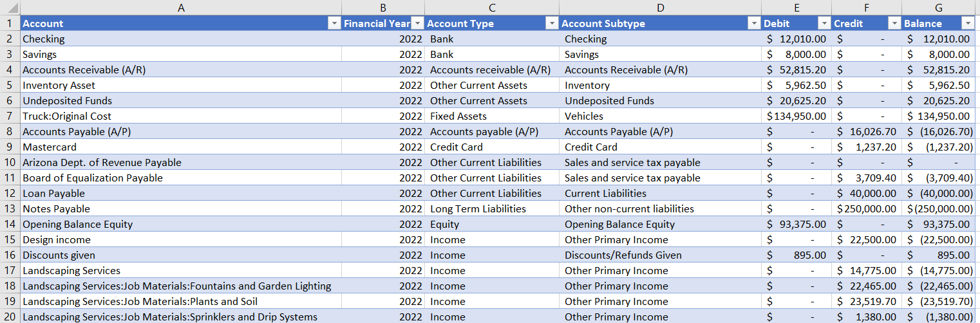Select Opening Balance Equity cell in column A
980x323 pixels.
tap(181, 224)
